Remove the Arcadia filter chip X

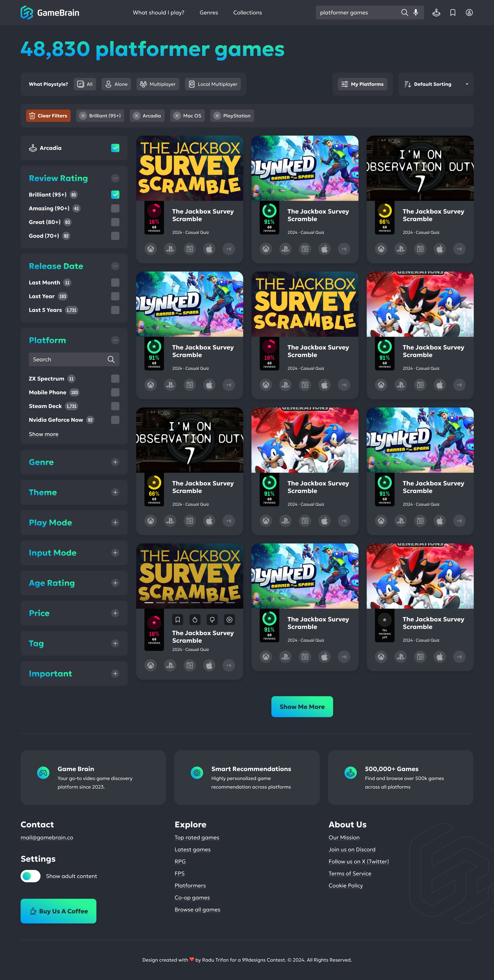[137, 116]
